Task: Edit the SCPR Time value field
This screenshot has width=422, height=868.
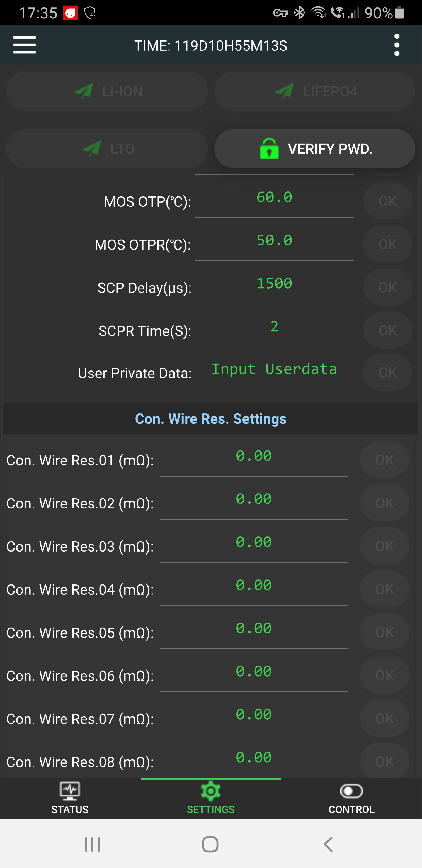Action: point(274,327)
